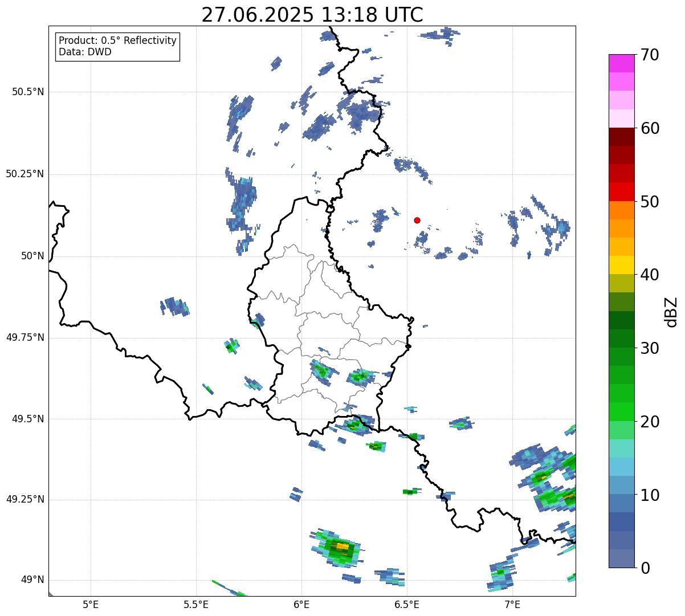Click the 49.75°N latitude label
Viewport: 685px width, 616px height.
(25, 337)
